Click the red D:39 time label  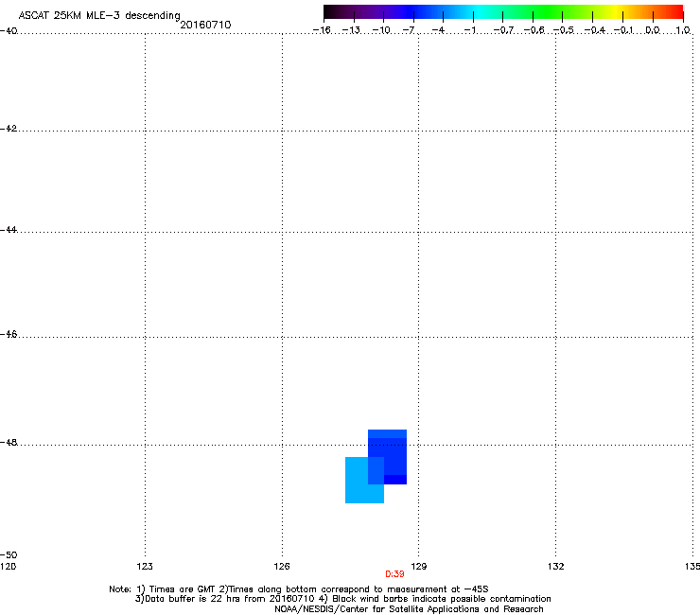click(394, 574)
